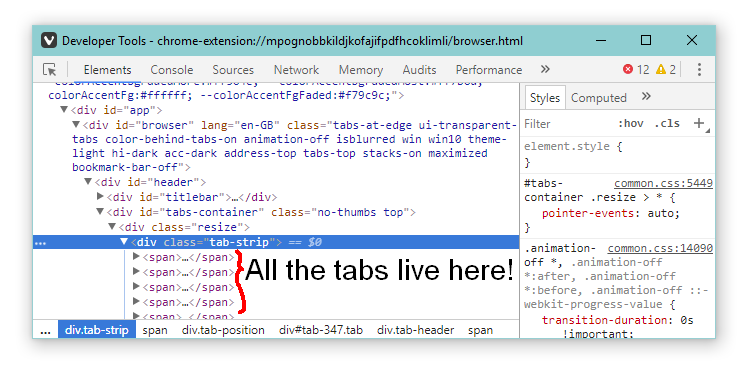Viewport: 750px width, 378px height.
Task: Click the ellipsis beside selected tab-strip row
Action: pyautogui.click(x=41, y=244)
